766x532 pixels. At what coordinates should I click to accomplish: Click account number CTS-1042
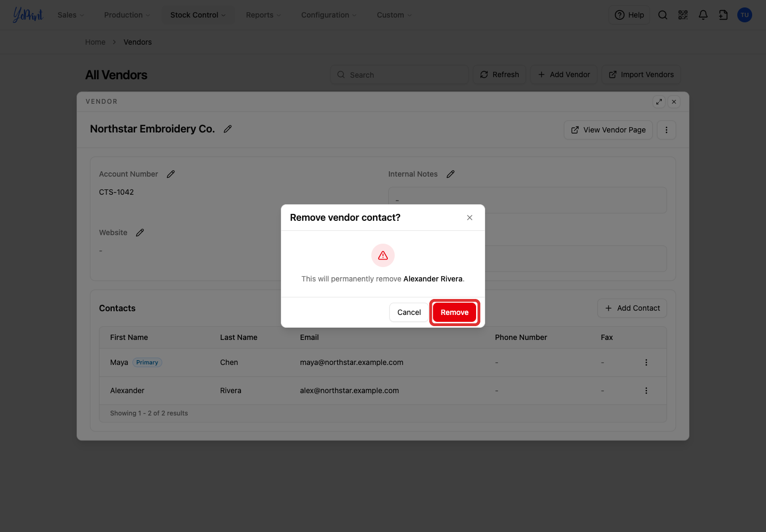coord(116,192)
